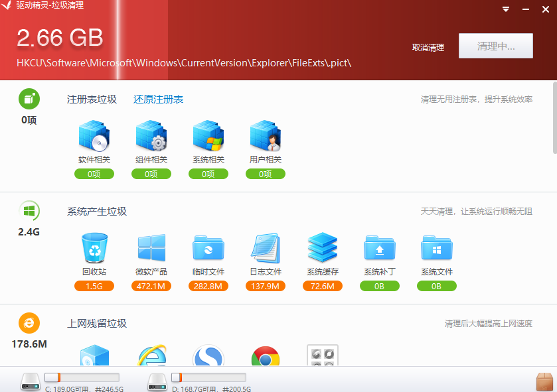This screenshot has height=392, width=557.
Task: Select the 用户相关 user registry icon
Action: coord(265,137)
